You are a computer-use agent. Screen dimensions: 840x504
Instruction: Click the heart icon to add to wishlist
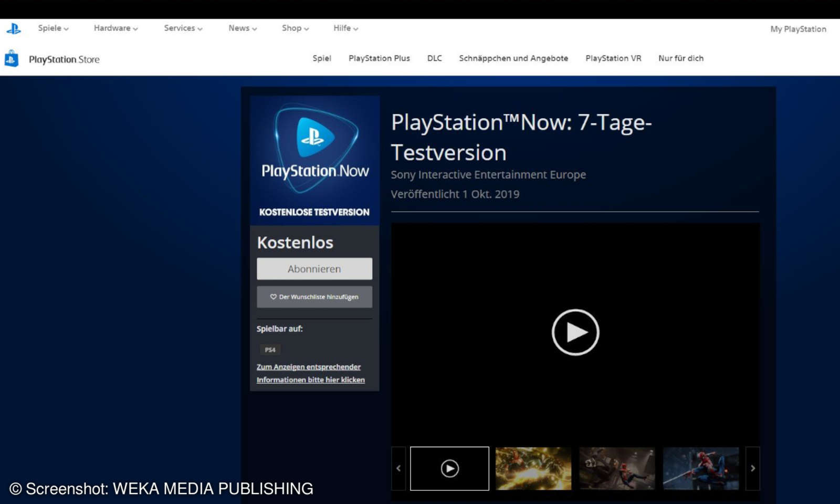coord(273,297)
